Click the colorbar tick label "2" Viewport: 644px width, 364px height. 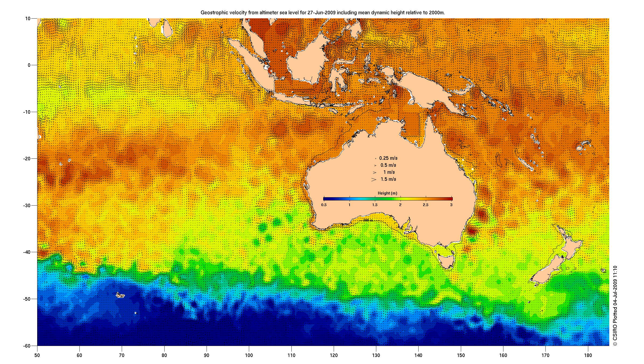tap(400, 205)
